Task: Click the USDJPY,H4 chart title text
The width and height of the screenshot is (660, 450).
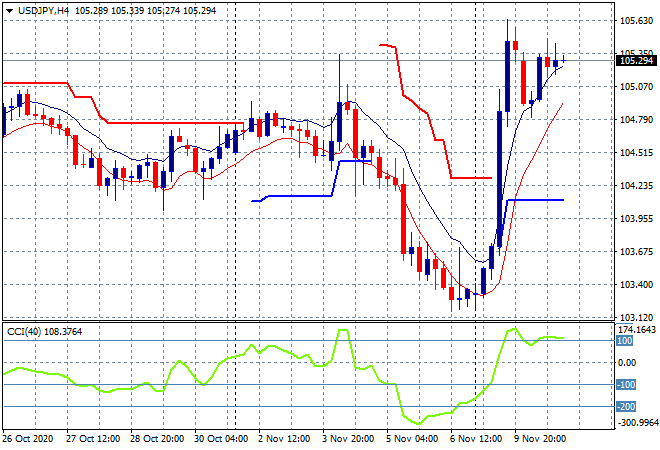Action: 43,11
